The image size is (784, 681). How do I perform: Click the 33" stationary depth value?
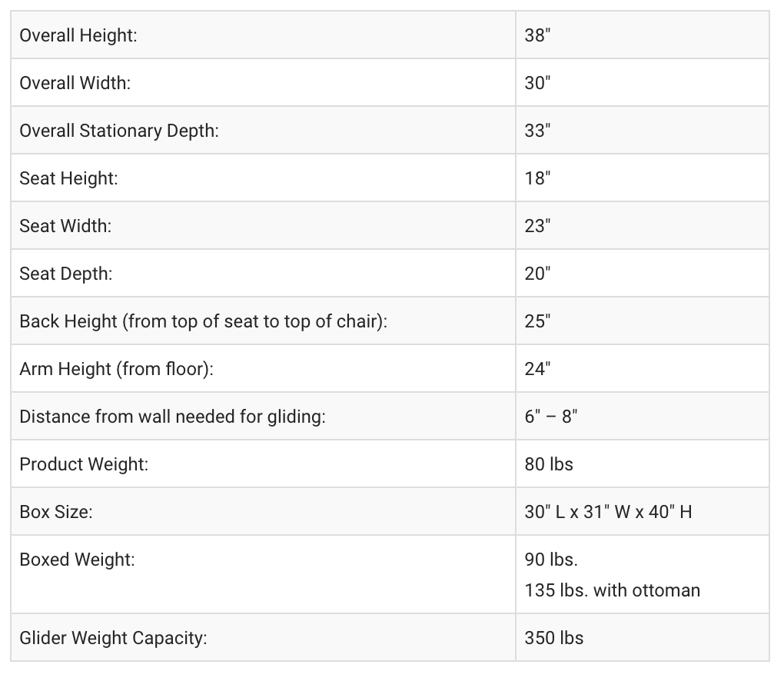(537, 131)
